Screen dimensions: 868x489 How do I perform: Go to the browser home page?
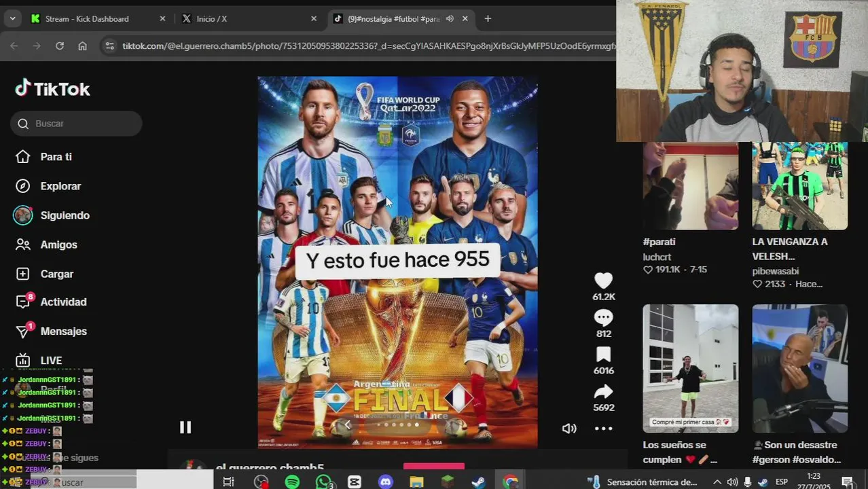pyautogui.click(x=82, y=46)
